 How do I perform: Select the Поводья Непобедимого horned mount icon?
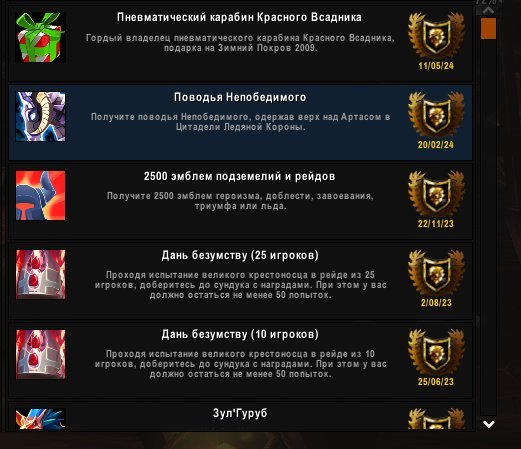tap(40, 117)
